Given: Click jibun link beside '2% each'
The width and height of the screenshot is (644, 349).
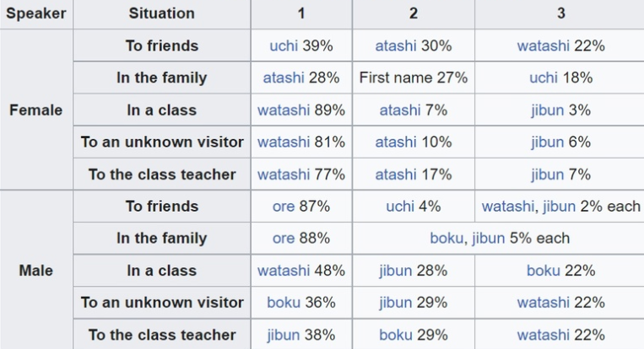Looking at the screenshot, I should click(559, 207).
